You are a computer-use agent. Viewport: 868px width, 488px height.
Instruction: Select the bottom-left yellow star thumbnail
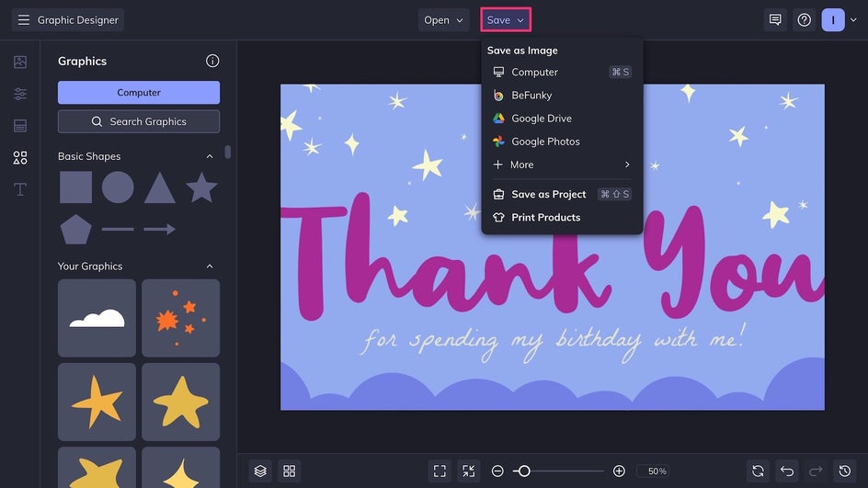[x=97, y=468]
